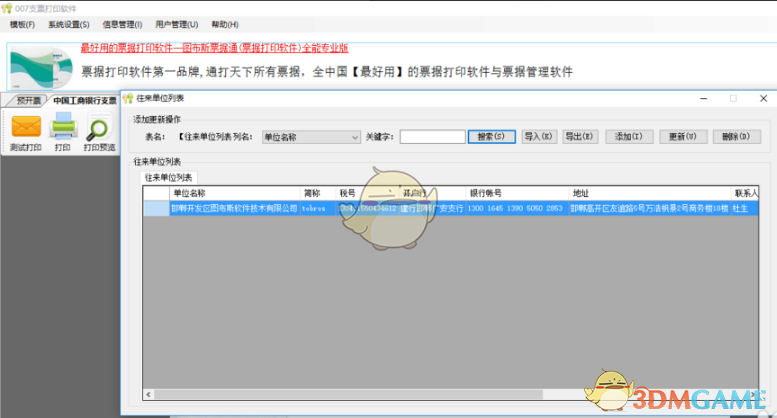The height and width of the screenshot is (418, 777).
Task: Select row cell 邯郸开发区图布斯软件技术有限公司
Action: pyautogui.click(x=234, y=209)
